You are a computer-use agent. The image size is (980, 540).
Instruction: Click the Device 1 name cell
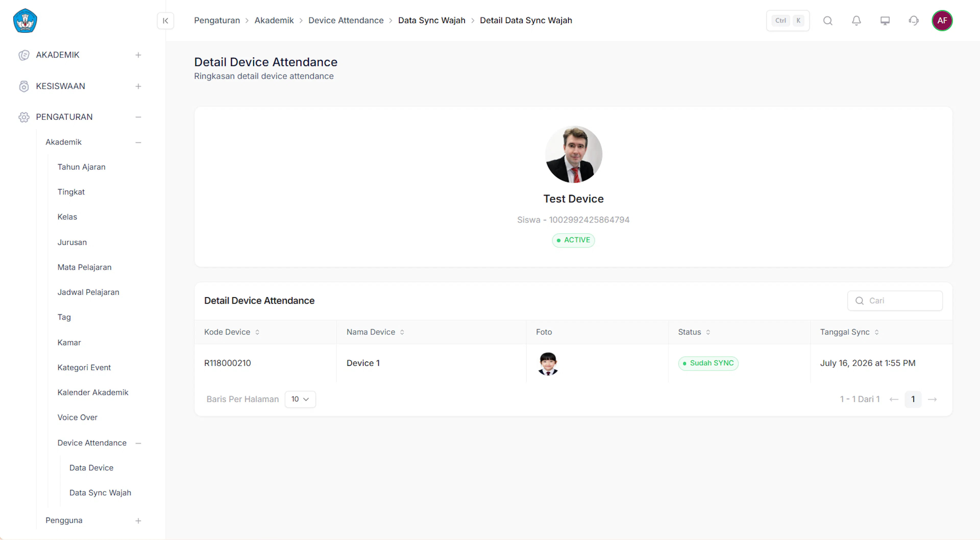[x=363, y=363]
